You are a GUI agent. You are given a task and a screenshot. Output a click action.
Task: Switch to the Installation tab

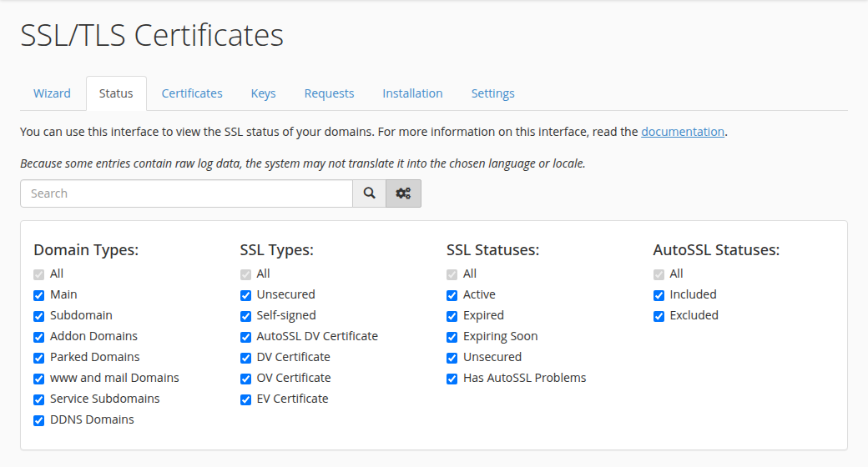[412, 93]
